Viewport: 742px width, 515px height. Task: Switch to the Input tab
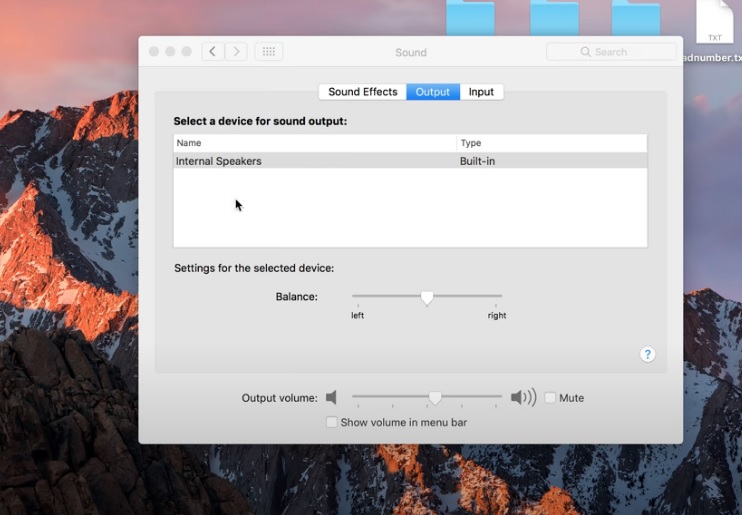[481, 92]
